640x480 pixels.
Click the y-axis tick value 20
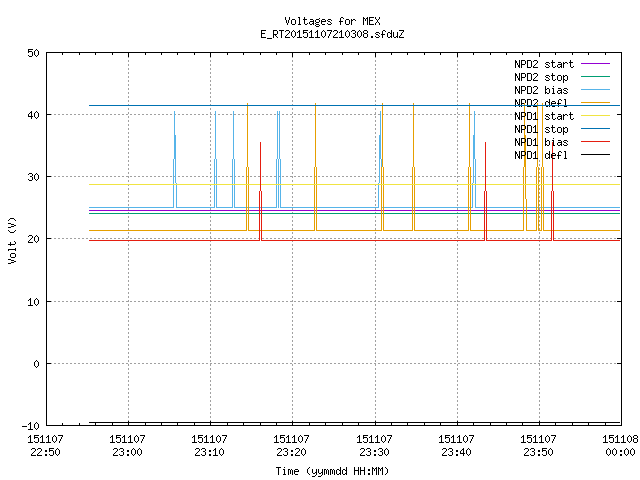(33, 239)
